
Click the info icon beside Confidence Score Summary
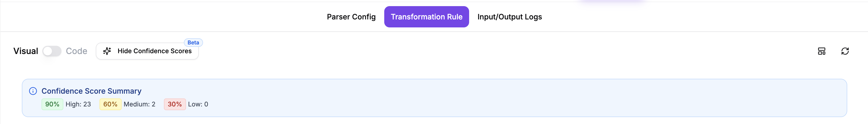pos(33,91)
